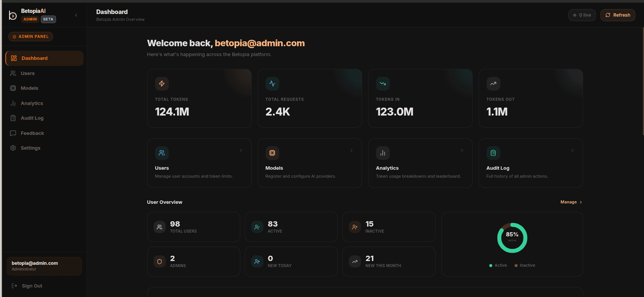Click the chip icon on Models card
The height and width of the screenshot is (297, 644).
(x=272, y=153)
